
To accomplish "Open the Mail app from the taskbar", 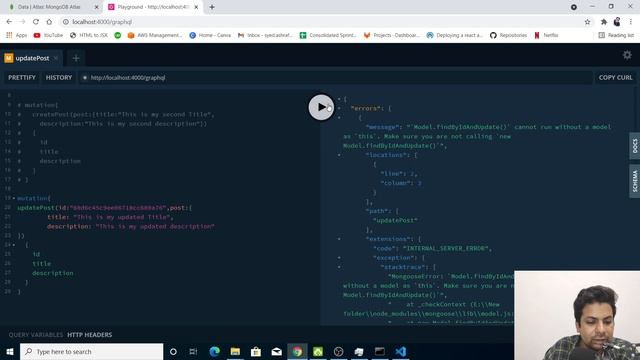I will (x=276, y=351).
